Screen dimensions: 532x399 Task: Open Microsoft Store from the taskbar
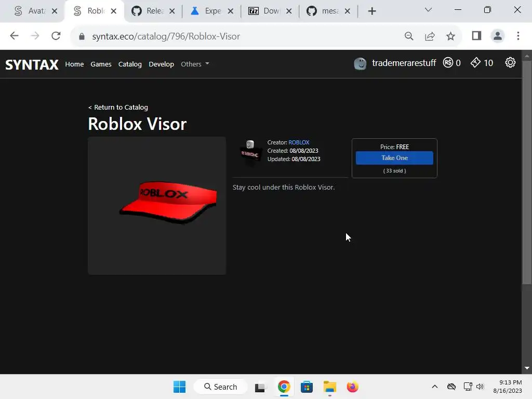tap(307, 387)
